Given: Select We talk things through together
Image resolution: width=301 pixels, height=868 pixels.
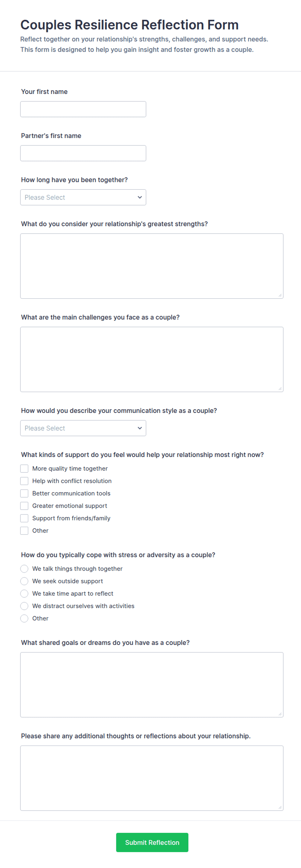Looking at the screenshot, I should pos(24,569).
